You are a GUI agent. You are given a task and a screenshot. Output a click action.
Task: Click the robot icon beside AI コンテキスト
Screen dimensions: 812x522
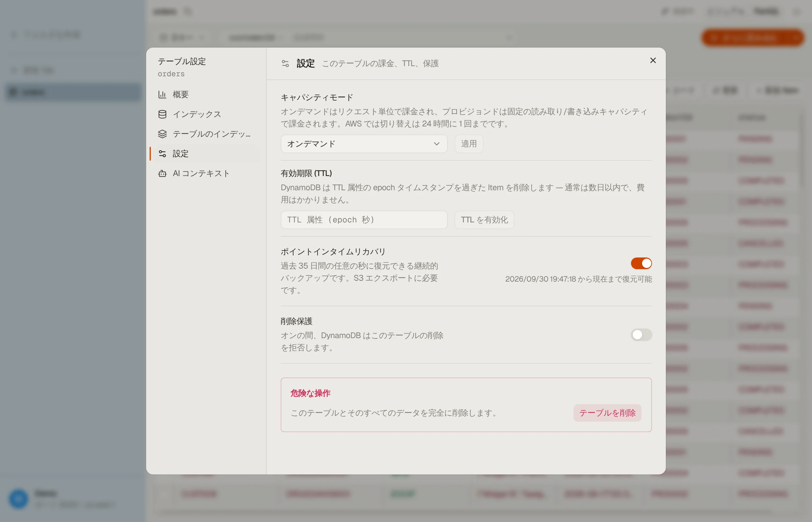click(x=162, y=173)
